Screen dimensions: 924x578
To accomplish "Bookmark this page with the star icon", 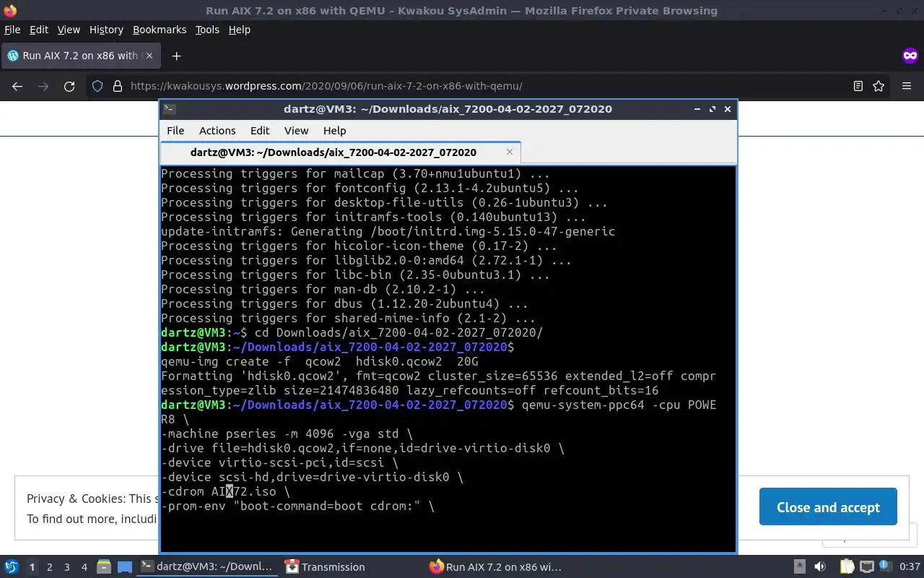I will pyautogui.click(x=879, y=86).
